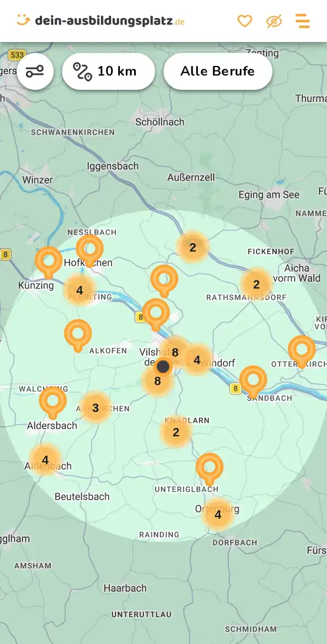
Task: Click the dark current location dot
Action: point(163,366)
